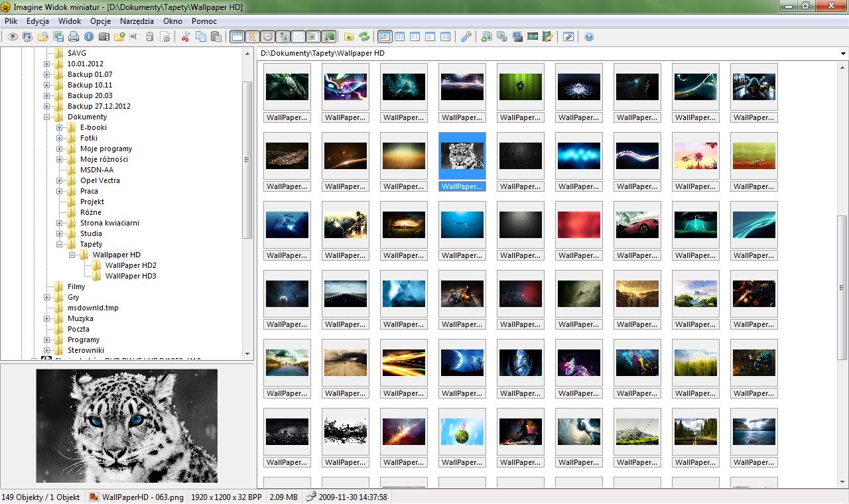Open the Opcje menu

click(x=101, y=21)
